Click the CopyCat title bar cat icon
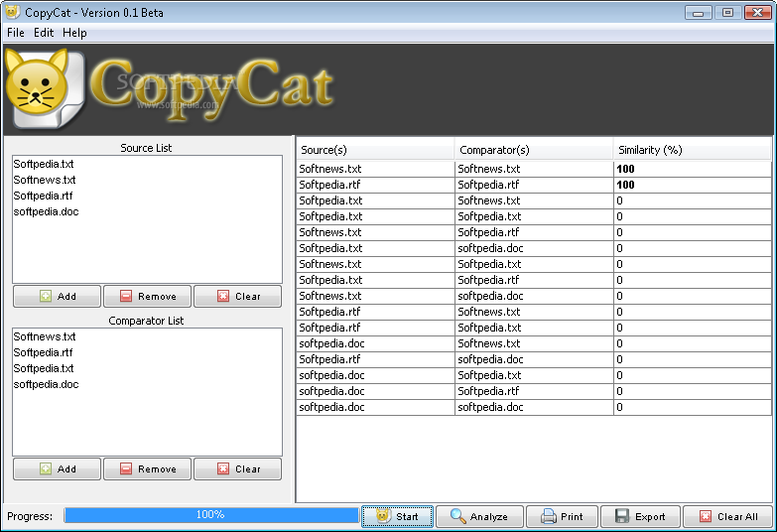 pos(13,11)
